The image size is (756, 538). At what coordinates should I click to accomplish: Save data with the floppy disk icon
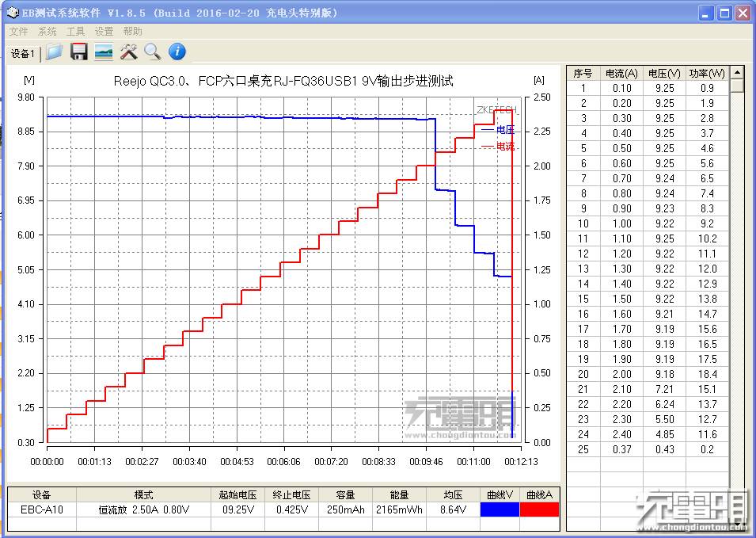pyautogui.click(x=79, y=52)
